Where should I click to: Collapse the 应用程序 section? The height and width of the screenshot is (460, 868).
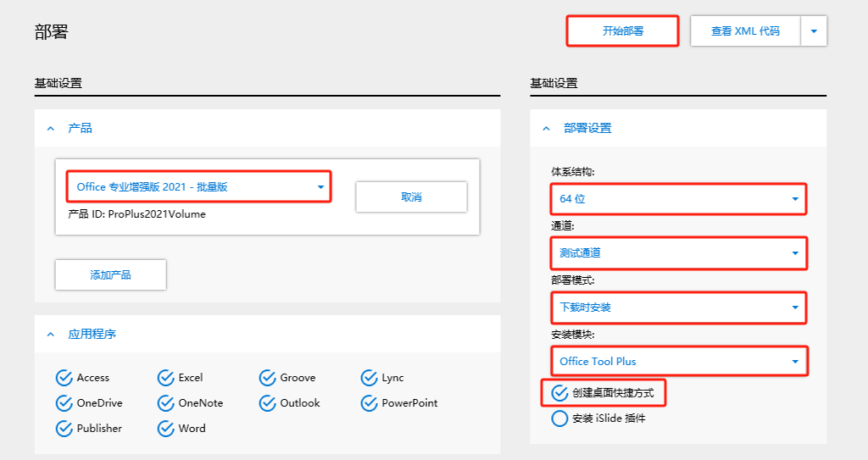51,335
